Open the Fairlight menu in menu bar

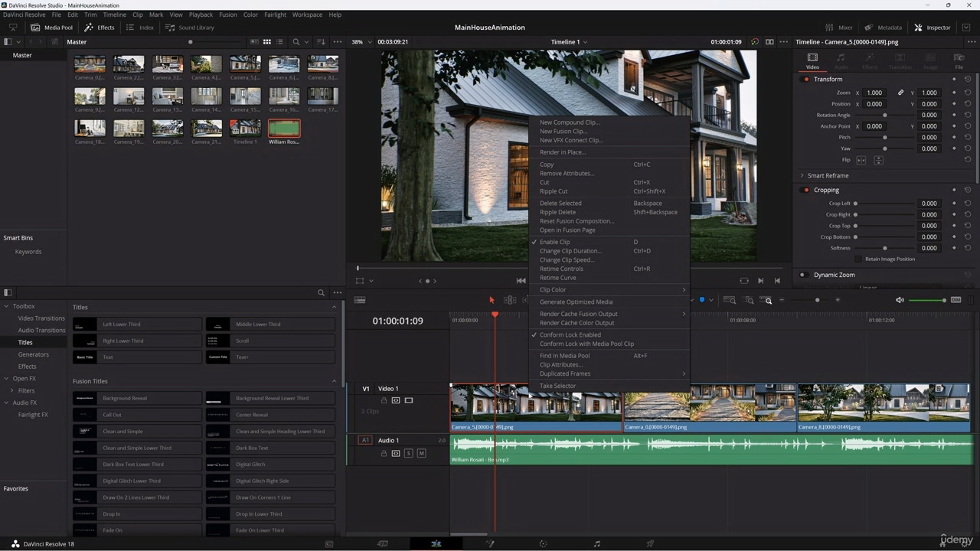[x=275, y=15]
